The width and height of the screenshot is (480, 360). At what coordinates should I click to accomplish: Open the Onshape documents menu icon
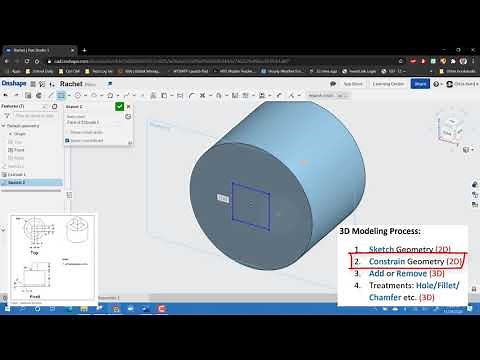click(x=33, y=84)
